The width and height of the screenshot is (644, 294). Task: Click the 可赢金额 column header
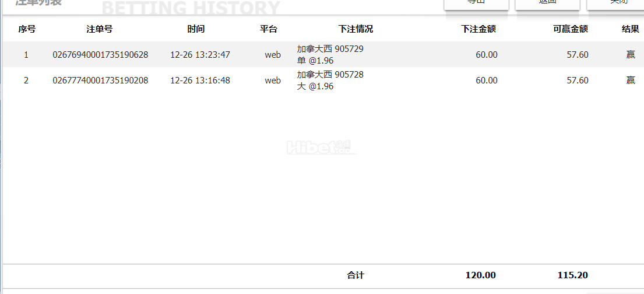click(571, 29)
